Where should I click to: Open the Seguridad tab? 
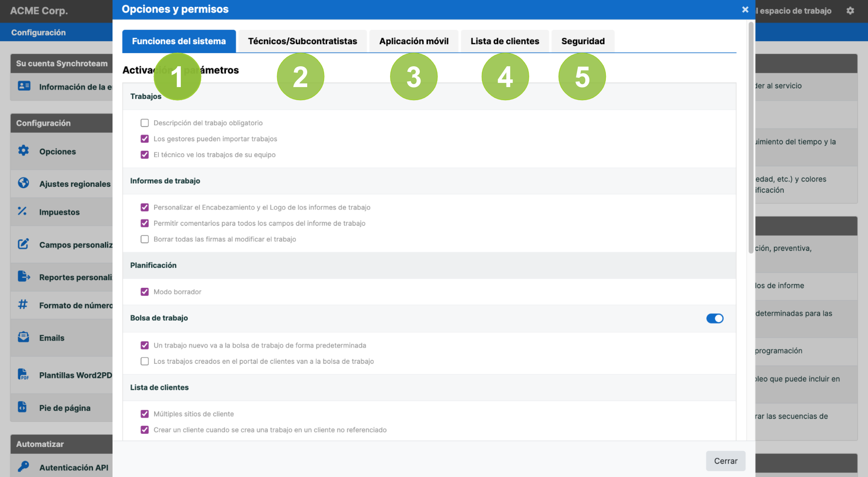(x=583, y=41)
